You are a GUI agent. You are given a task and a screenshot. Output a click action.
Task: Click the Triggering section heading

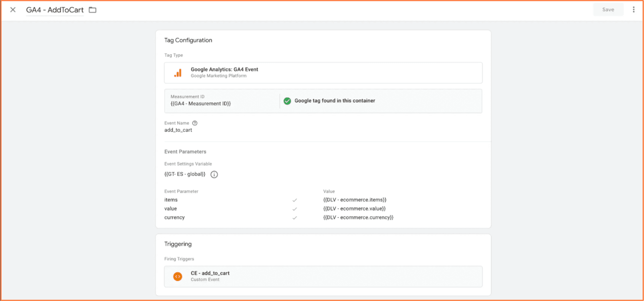(x=178, y=244)
